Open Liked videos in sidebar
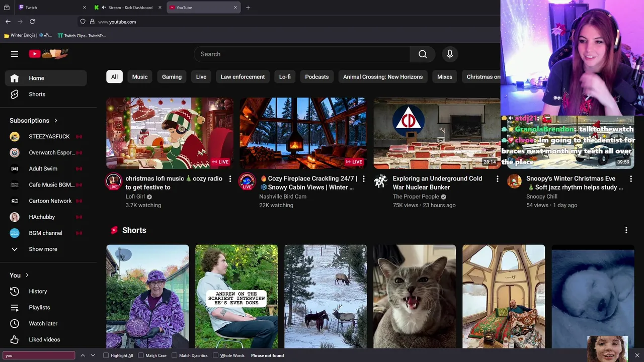The height and width of the screenshot is (362, 644). [46, 340]
